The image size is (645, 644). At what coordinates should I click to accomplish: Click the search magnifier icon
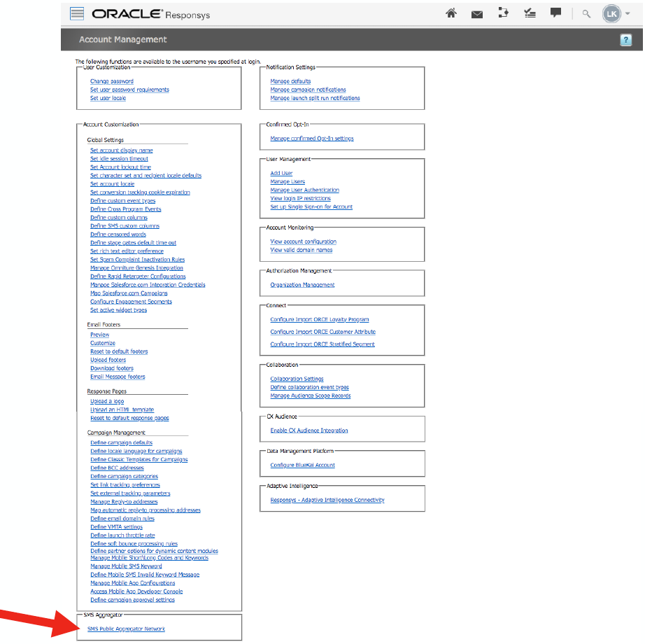coord(586,14)
